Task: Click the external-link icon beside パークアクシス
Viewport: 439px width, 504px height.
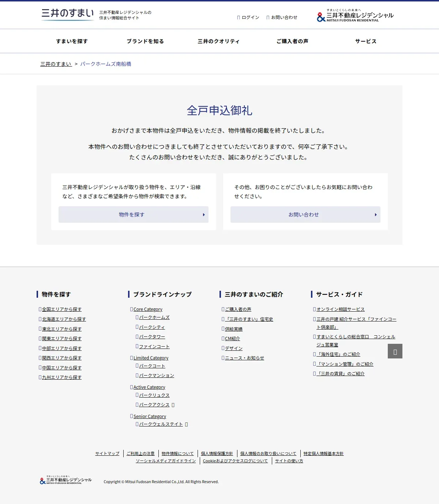Action: click(x=173, y=405)
